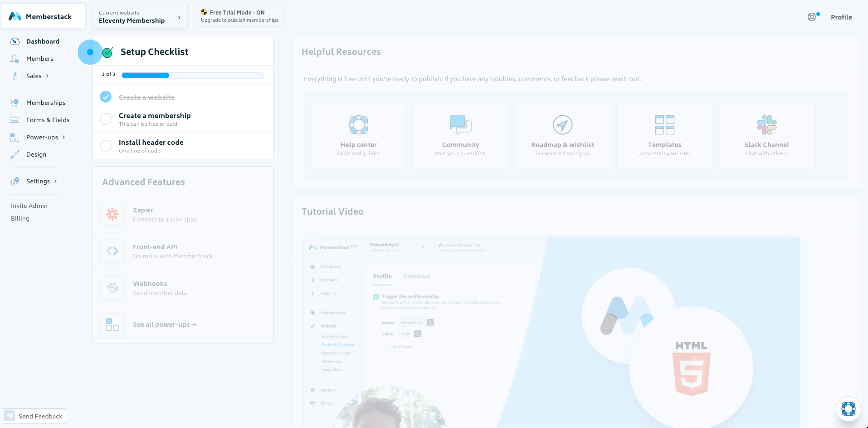Click the Dashboard gauge icon
Viewport: 868px width, 428px height.
(15, 41)
